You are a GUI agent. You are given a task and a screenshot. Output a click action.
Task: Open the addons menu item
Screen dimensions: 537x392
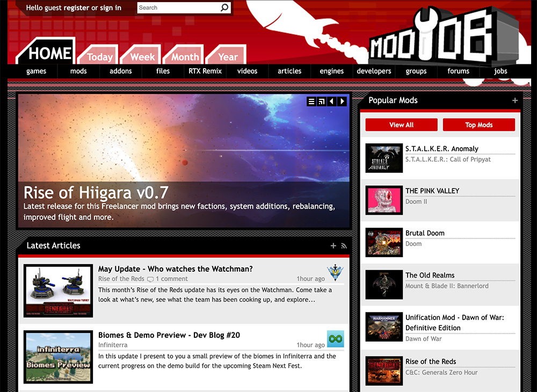120,71
